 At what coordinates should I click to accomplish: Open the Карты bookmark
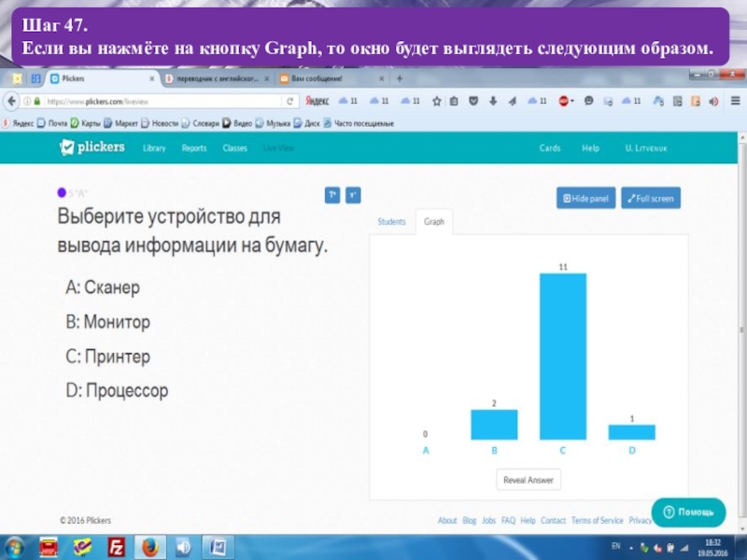86,123
